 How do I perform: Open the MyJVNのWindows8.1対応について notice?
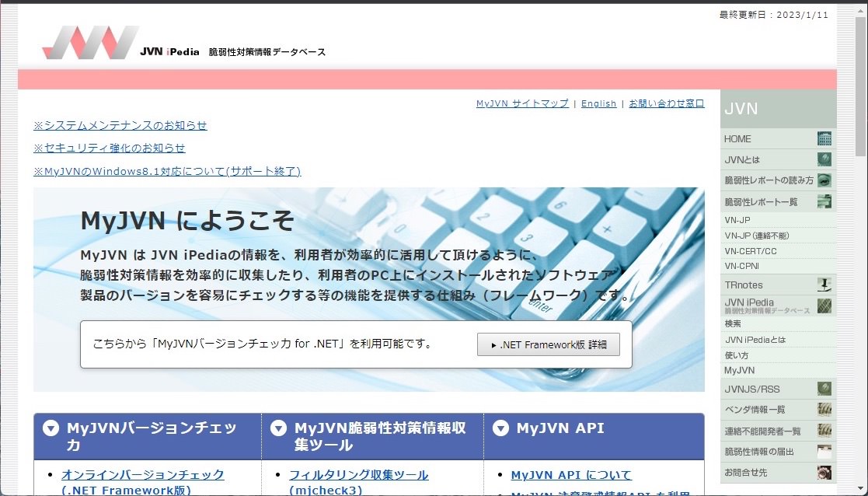tap(167, 171)
